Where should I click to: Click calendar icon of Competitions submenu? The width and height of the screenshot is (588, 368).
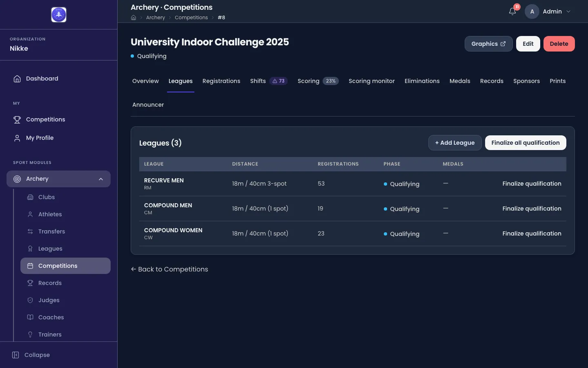pos(30,266)
